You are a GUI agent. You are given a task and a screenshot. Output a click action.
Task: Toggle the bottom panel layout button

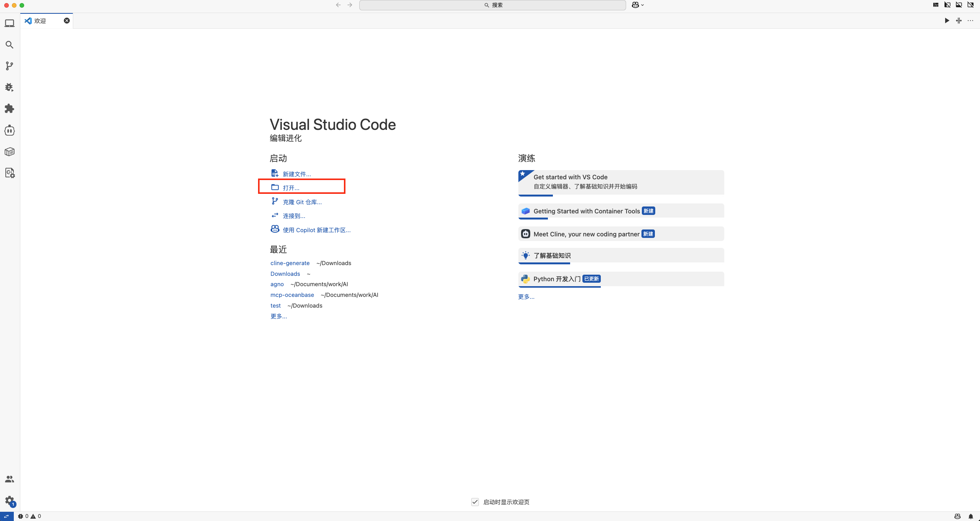pyautogui.click(x=959, y=5)
